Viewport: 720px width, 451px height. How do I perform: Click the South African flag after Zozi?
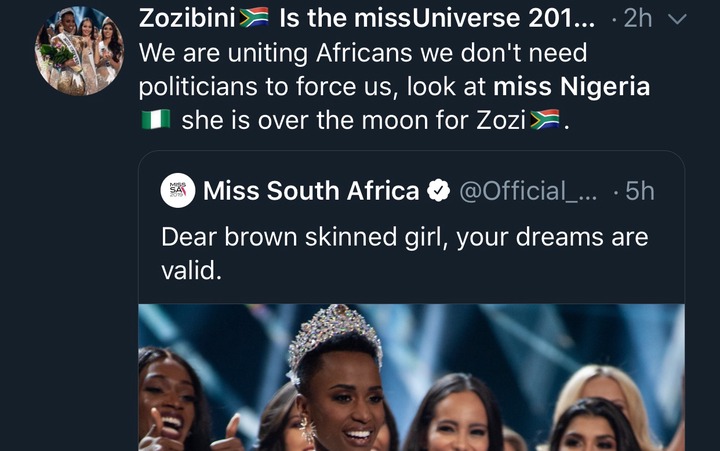(545, 121)
